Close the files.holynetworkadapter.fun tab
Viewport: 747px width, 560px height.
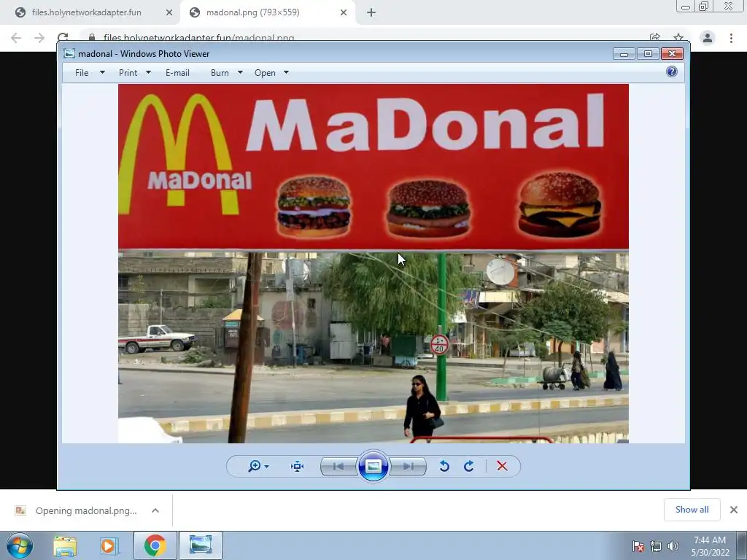(x=169, y=12)
